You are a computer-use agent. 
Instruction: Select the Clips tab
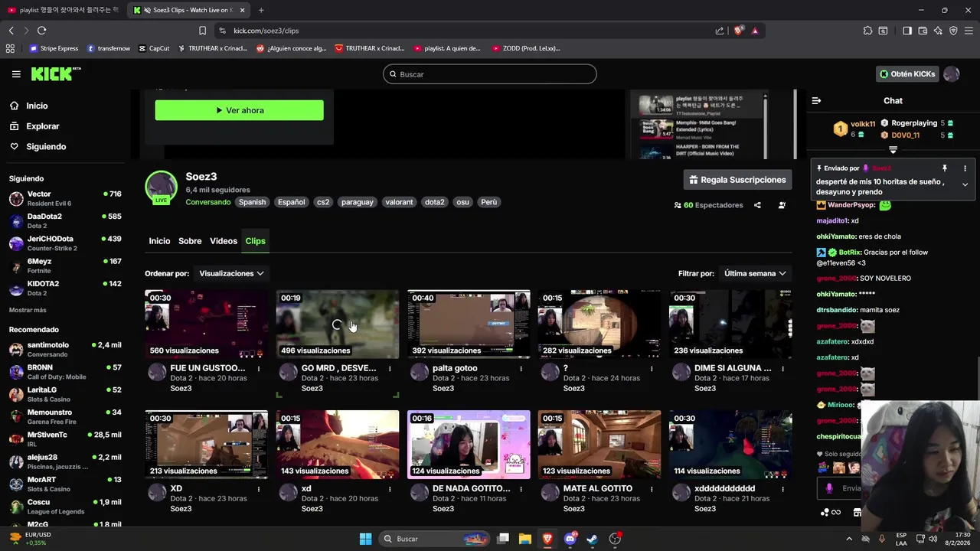pyautogui.click(x=255, y=241)
